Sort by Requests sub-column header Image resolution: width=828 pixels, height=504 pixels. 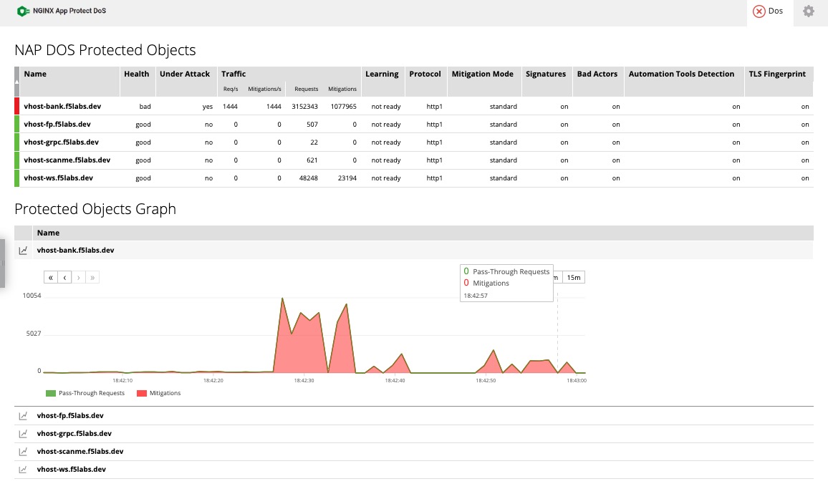coord(307,89)
